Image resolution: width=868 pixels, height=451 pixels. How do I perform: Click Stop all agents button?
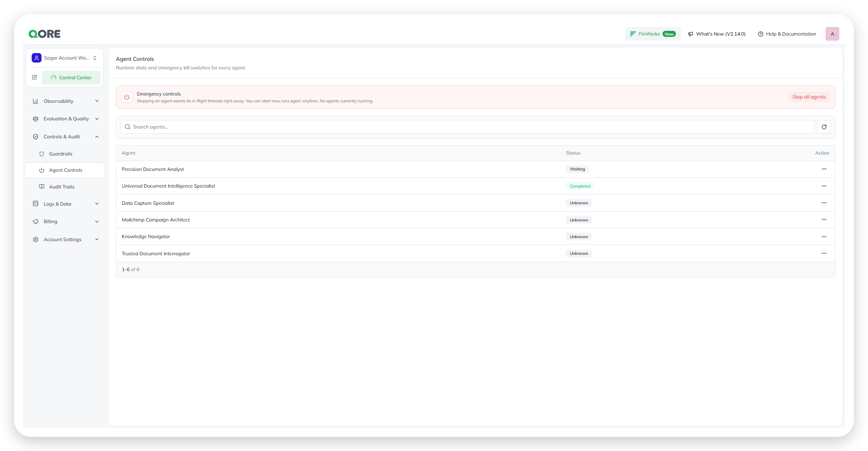click(809, 97)
